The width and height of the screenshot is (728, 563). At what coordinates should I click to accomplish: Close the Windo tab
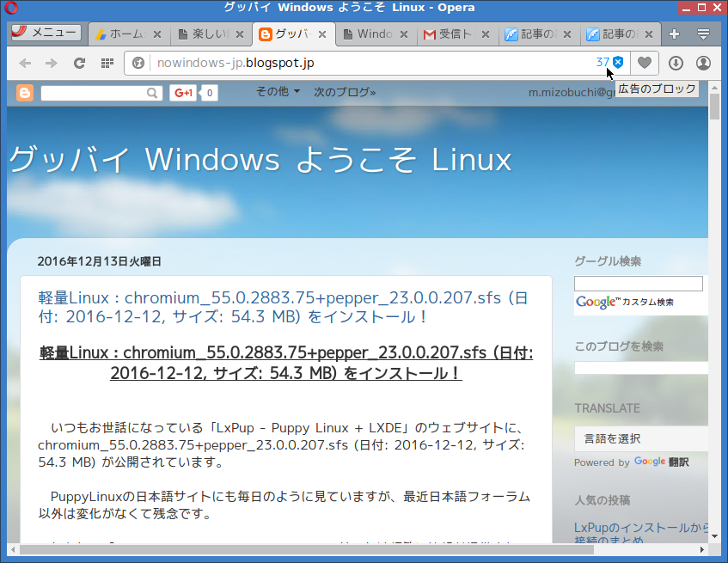[x=404, y=34]
